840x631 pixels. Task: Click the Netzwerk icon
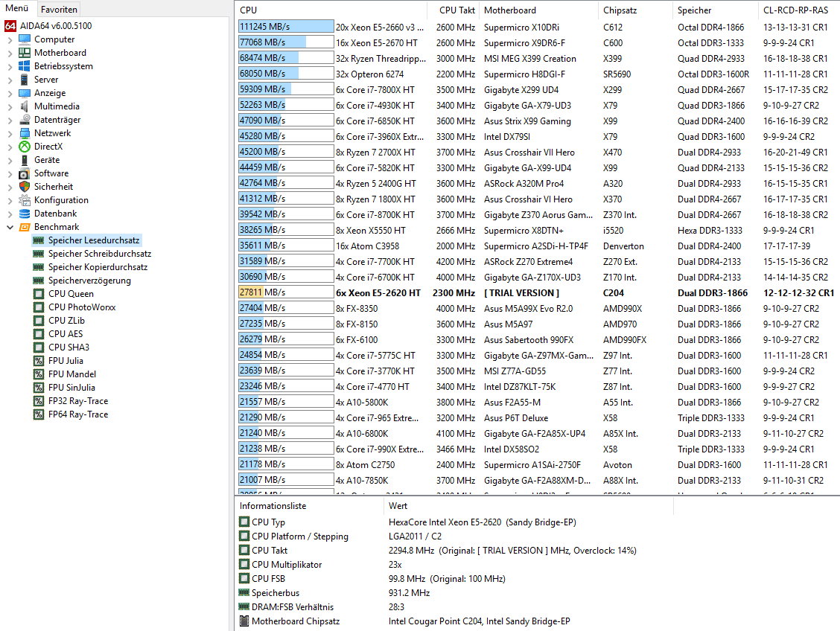tap(25, 132)
